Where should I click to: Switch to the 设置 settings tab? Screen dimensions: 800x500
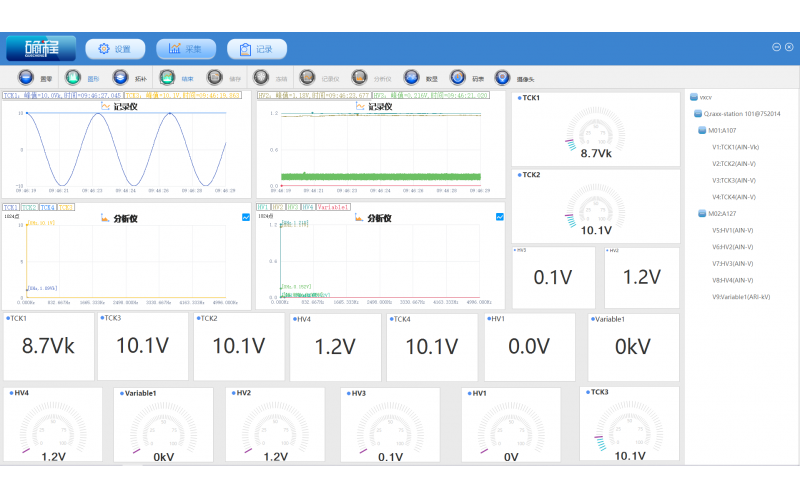[x=115, y=48]
